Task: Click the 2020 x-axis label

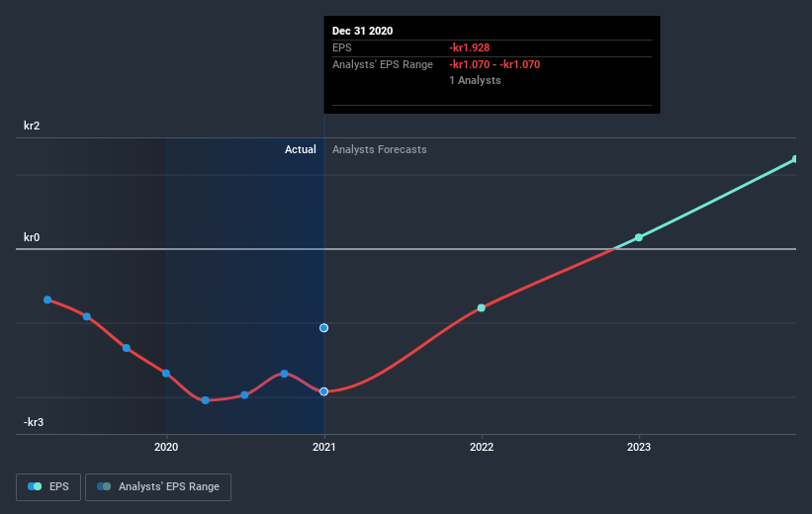Action: click(x=166, y=447)
